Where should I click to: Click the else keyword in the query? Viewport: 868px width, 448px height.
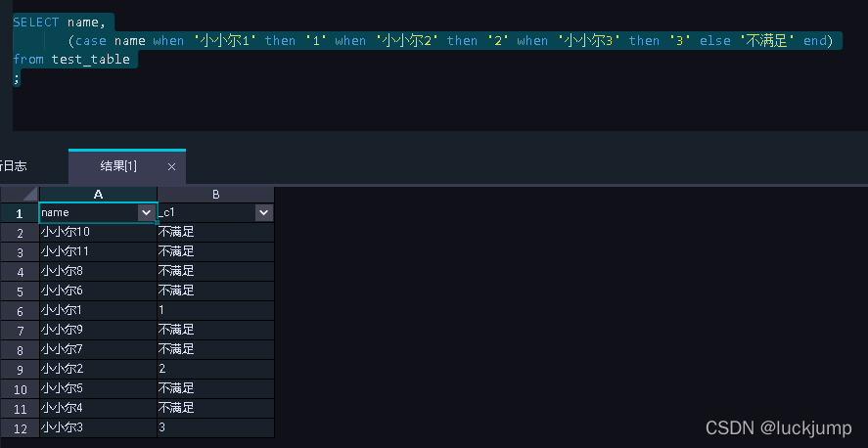coord(714,41)
